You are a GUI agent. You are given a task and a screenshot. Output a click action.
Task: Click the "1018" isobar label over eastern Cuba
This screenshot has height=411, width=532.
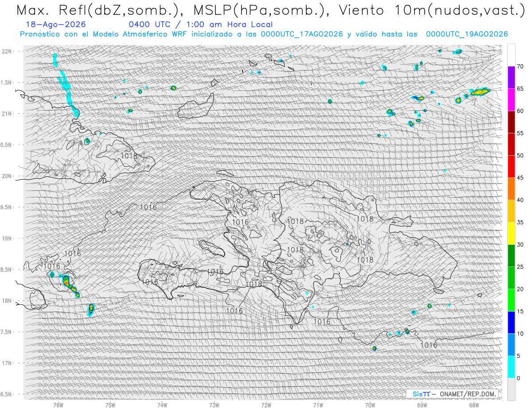pyautogui.click(x=129, y=156)
